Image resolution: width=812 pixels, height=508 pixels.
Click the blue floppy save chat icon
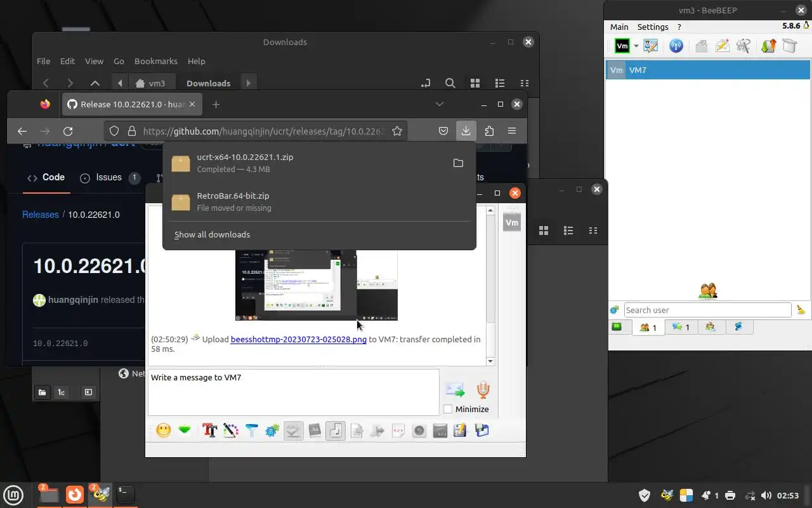click(481, 431)
